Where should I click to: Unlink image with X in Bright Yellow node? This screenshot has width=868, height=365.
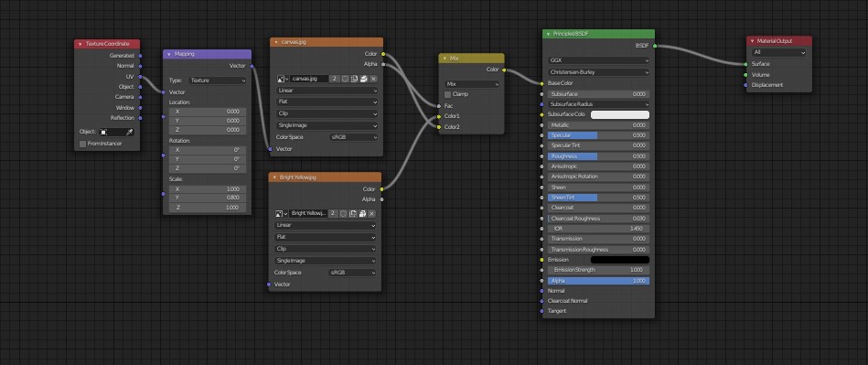click(x=371, y=213)
